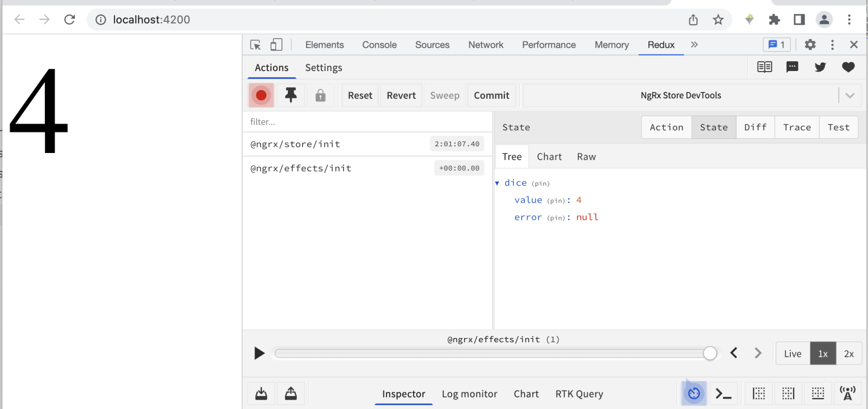The height and width of the screenshot is (409, 868).
Task: Click the action timeline slider handle
Action: pyautogui.click(x=710, y=353)
